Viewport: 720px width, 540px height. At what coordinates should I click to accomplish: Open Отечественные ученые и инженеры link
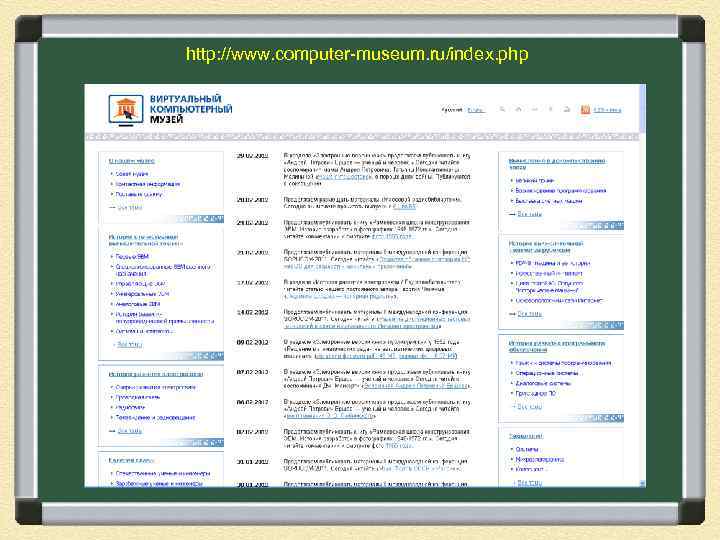(x=163, y=473)
